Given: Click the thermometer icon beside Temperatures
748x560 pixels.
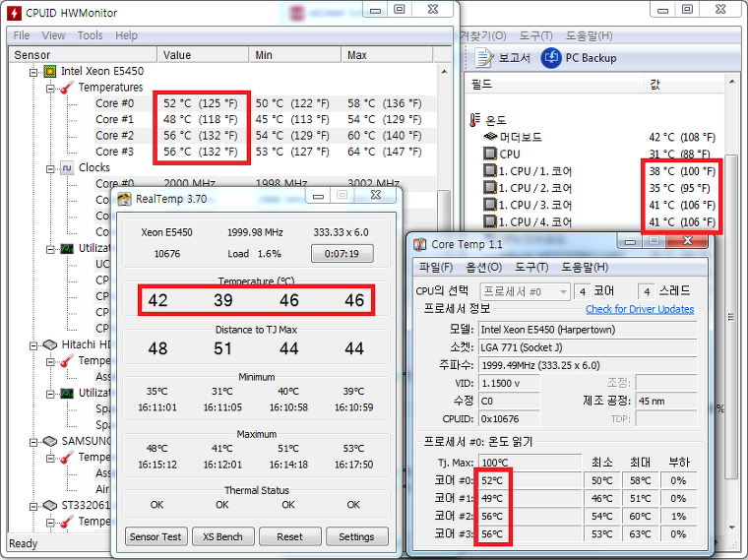Looking at the screenshot, I should tap(67, 88).
